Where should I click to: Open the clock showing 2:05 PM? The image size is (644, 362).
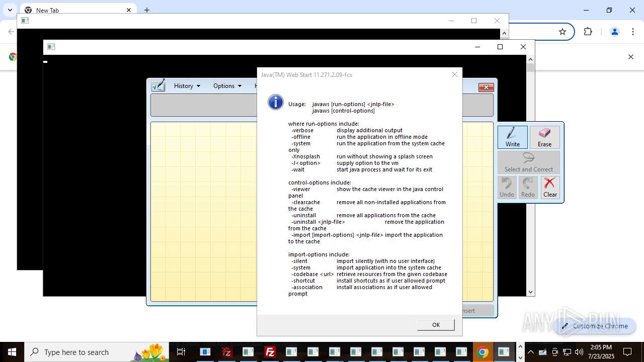click(601, 352)
